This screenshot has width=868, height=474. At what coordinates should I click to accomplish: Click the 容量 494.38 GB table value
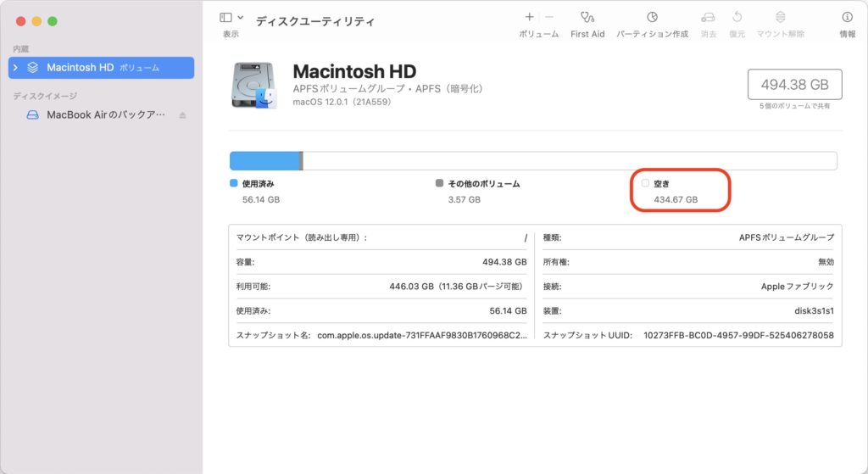504,262
